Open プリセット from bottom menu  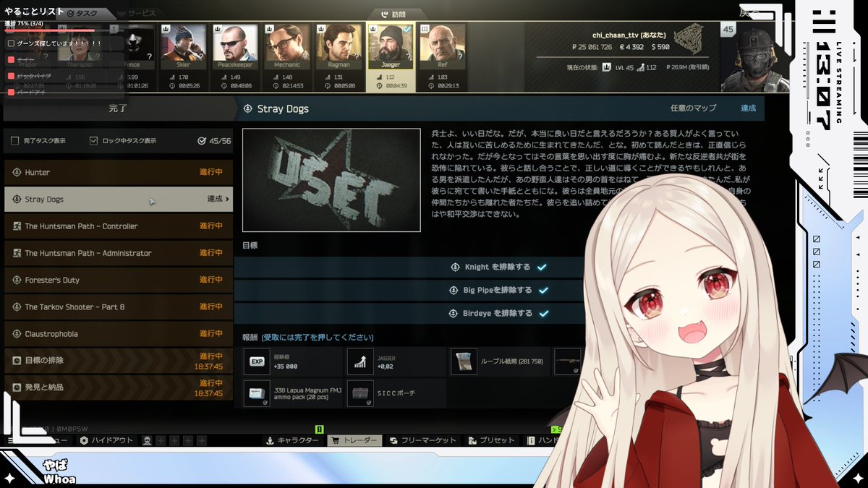pos(492,440)
